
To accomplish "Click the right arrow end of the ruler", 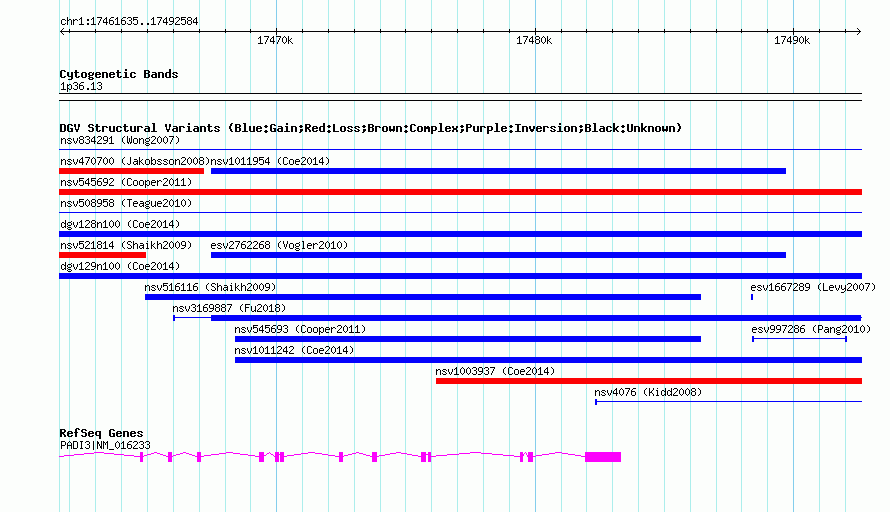I will click(858, 31).
